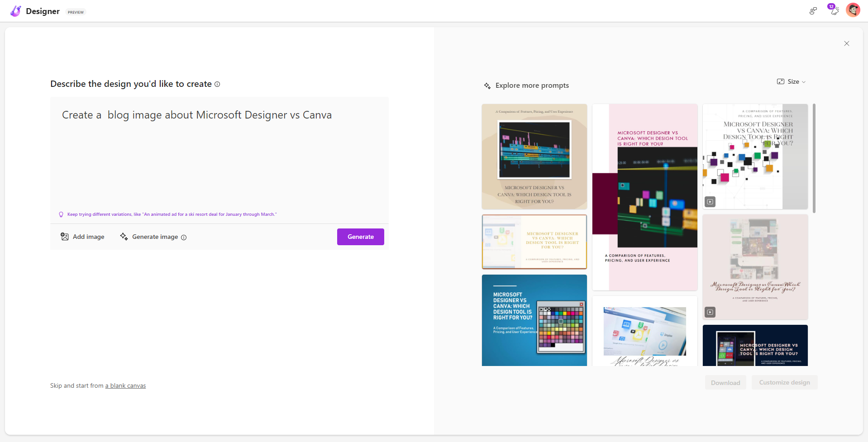
Task: Click the Designer title text
Action: (x=43, y=11)
